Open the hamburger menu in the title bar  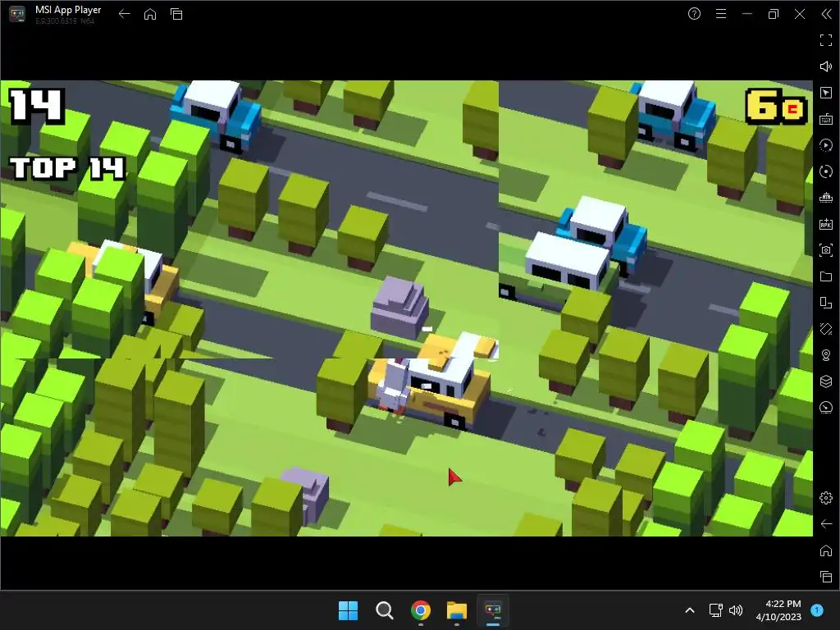click(721, 14)
